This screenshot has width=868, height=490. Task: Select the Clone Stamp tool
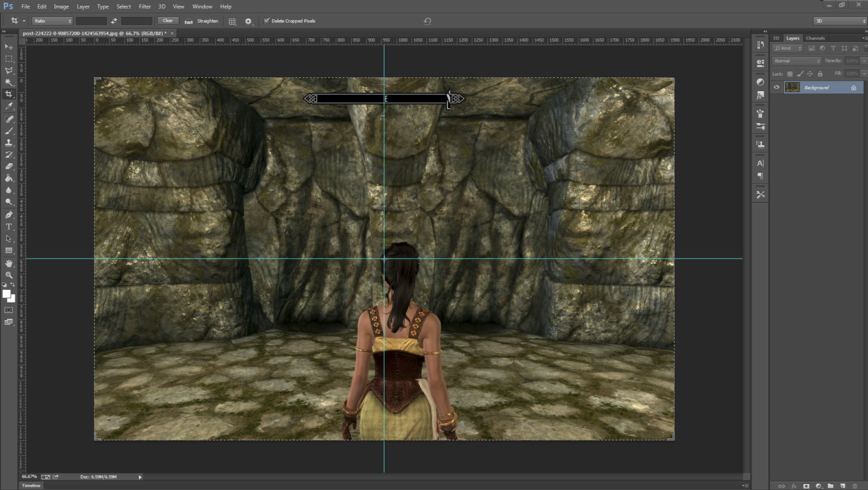9,143
